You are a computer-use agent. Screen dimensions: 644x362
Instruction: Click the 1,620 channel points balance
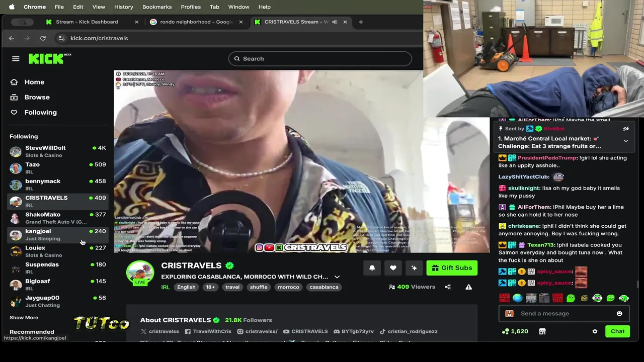[x=515, y=331]
